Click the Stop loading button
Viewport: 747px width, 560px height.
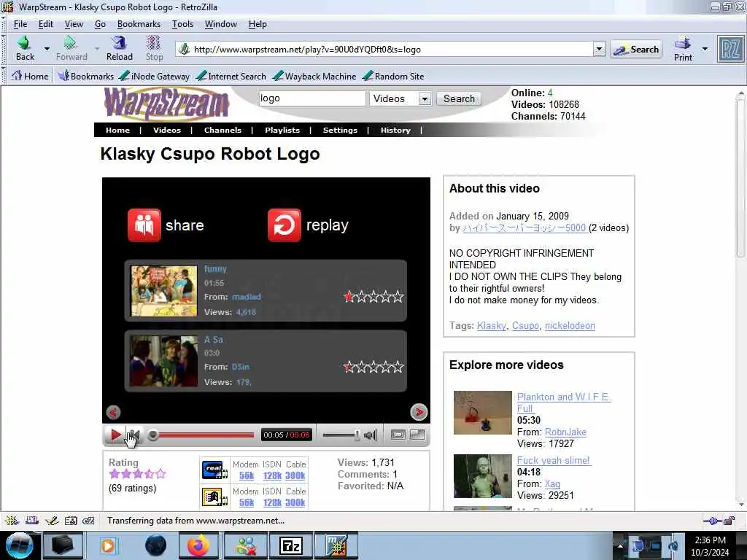click(154, 49)
